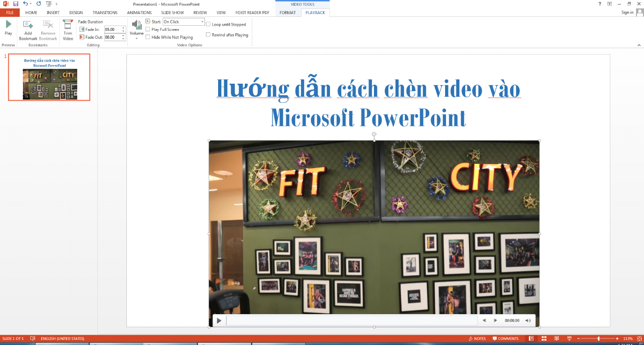Decrease Fade Out with down stepper arrow
Image resolution: width=644 pixels, height=345 pixels.
123,39
